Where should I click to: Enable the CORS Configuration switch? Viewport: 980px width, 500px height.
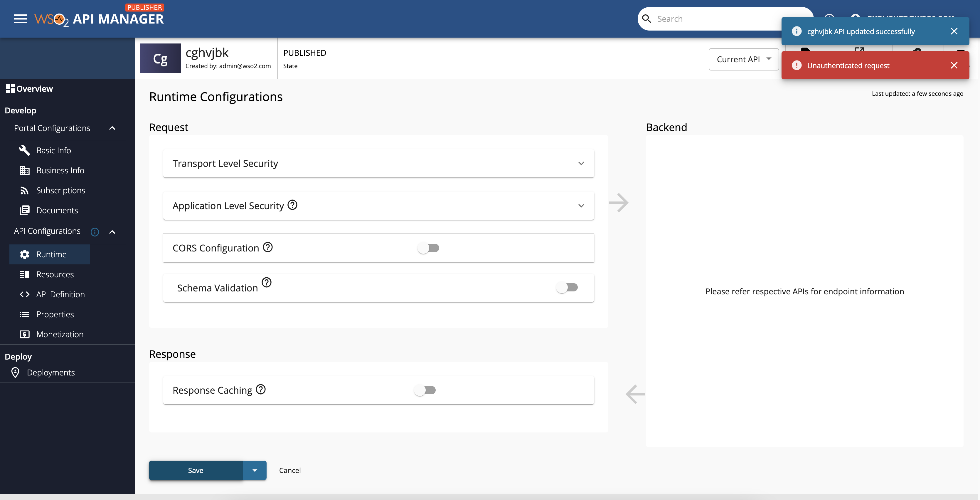point(428,248)
